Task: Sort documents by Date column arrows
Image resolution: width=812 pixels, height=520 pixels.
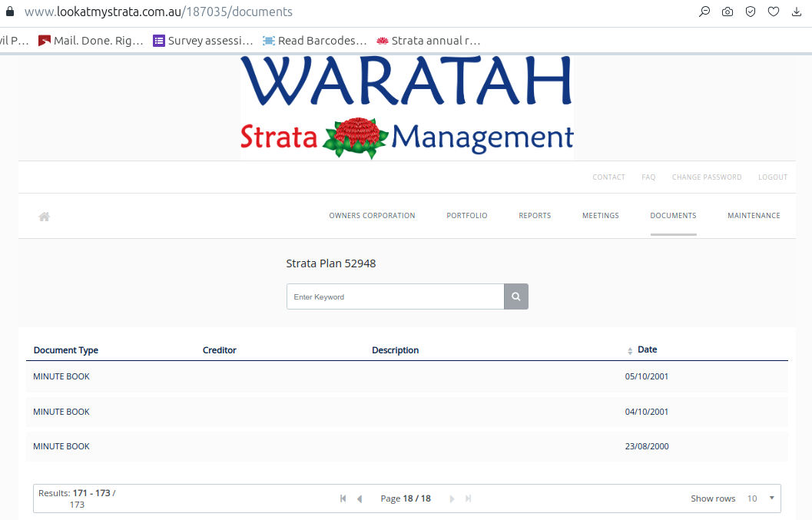Action: click(x=630, y=351)
